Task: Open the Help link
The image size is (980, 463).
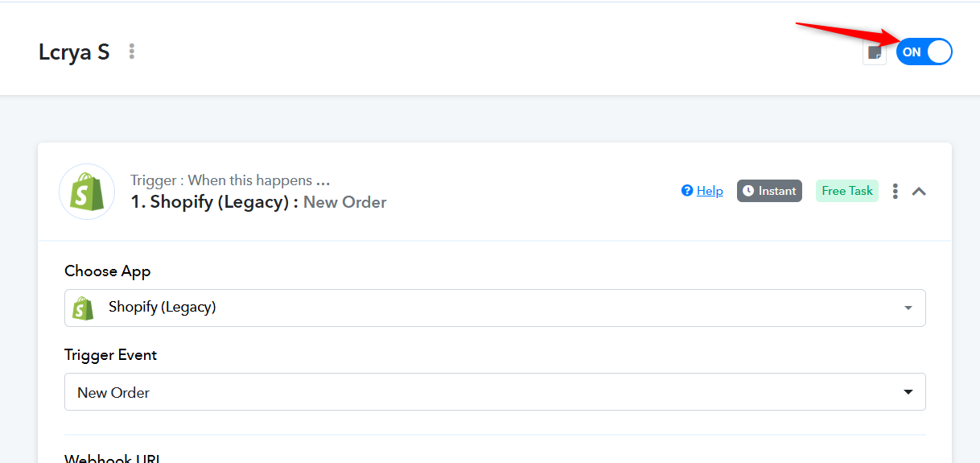Action: pyautogui.click(x=710, y=191)
